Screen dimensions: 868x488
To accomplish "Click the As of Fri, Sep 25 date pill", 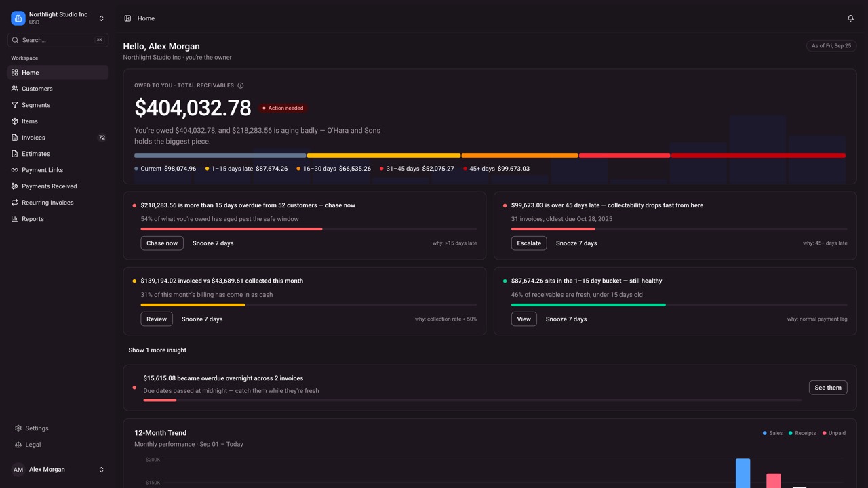I will click(831, 46).
